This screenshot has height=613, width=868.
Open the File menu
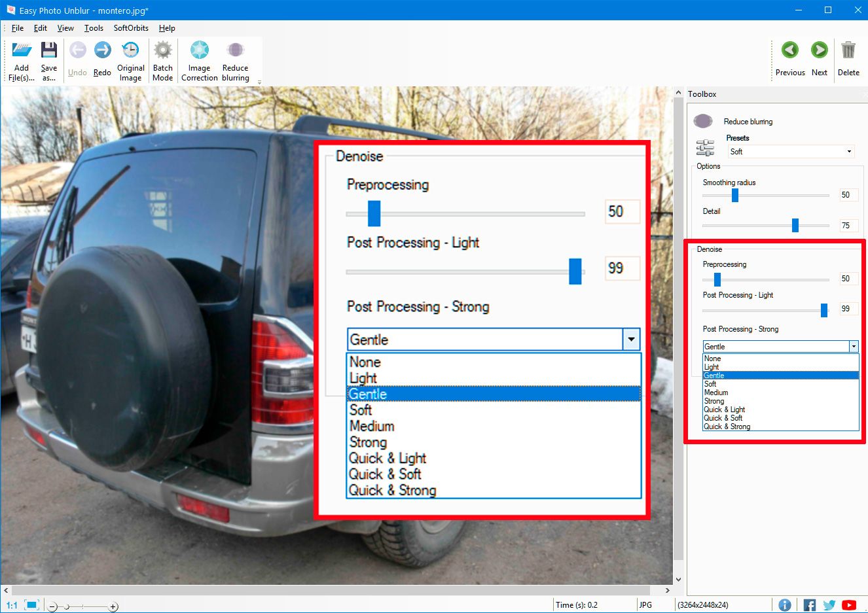pyautogui.click(x=18, y=28)
